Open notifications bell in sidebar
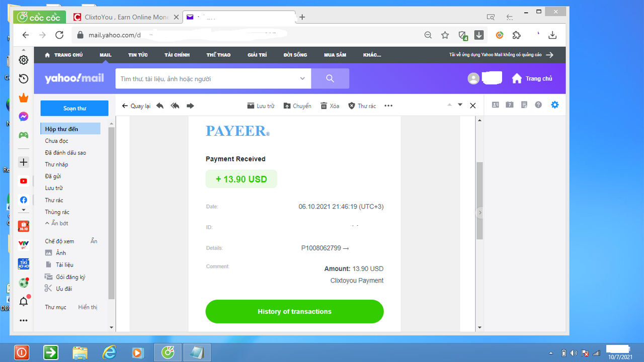Viewport: 644px width, 362px height. pyautogui.click(x=24, y=302)
